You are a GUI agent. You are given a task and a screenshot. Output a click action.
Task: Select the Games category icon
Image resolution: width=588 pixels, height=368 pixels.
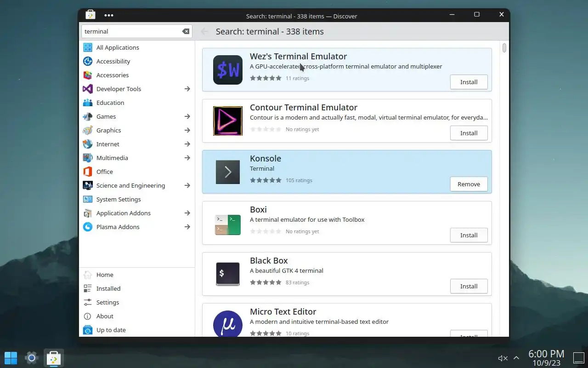tap(88, 116)
